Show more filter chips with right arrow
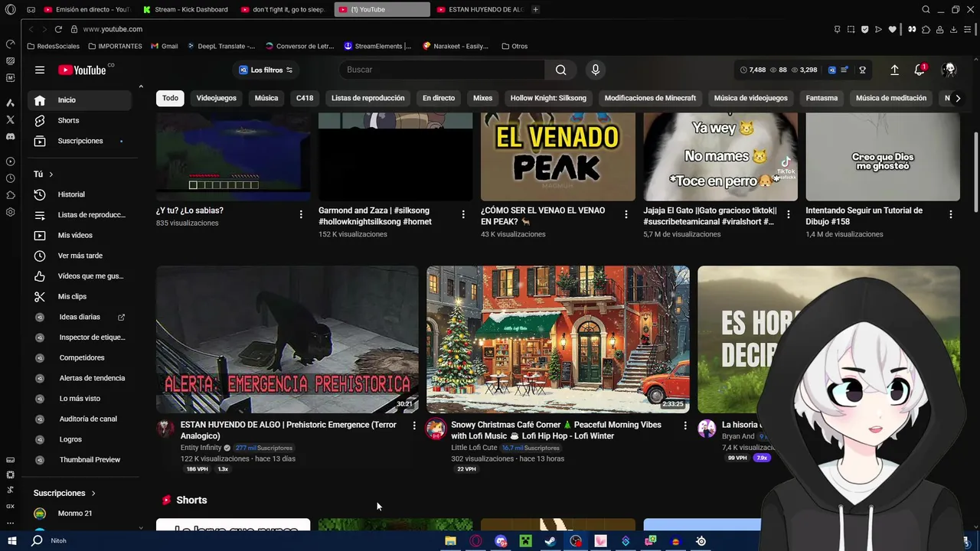This screenshot has height=551, width=980. [958, 98]
